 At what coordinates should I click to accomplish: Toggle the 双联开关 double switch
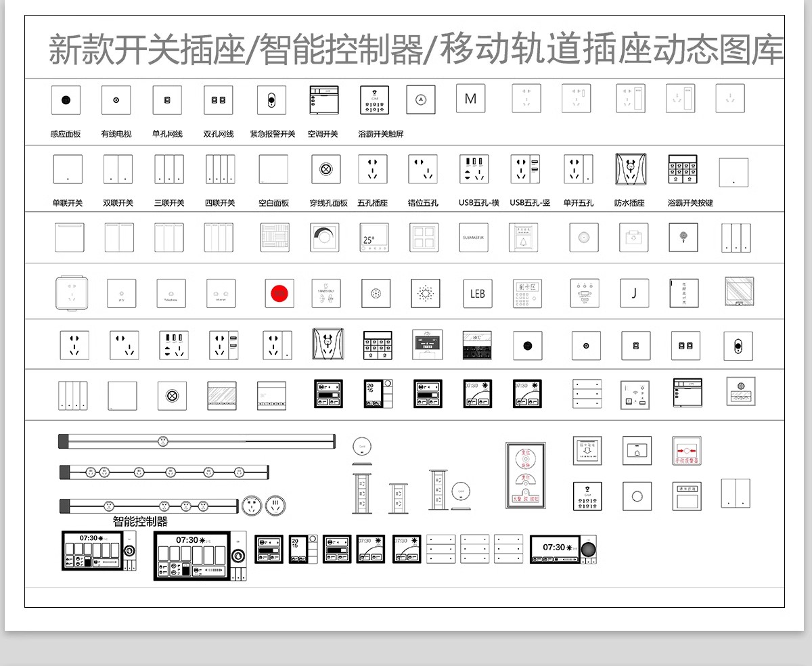coord(118,169)
